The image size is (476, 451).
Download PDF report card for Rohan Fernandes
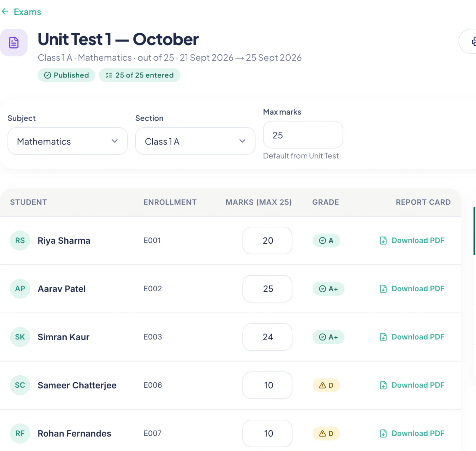tap(412, 434)
